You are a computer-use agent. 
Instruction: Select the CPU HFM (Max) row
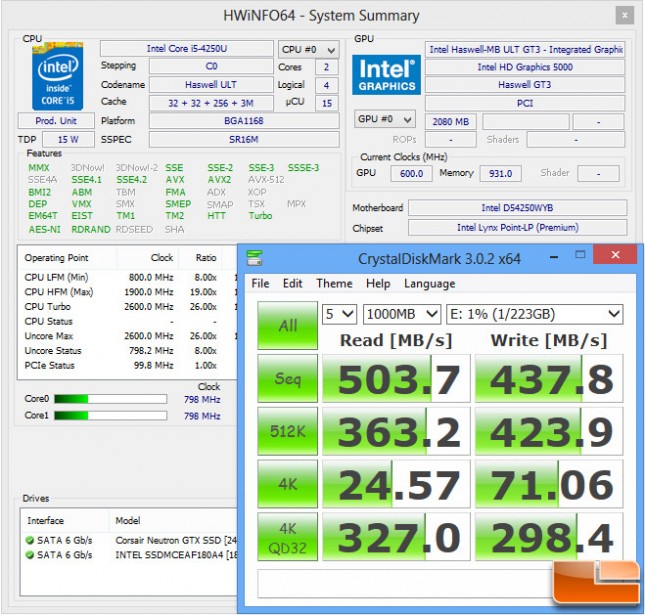click(128, 292)
